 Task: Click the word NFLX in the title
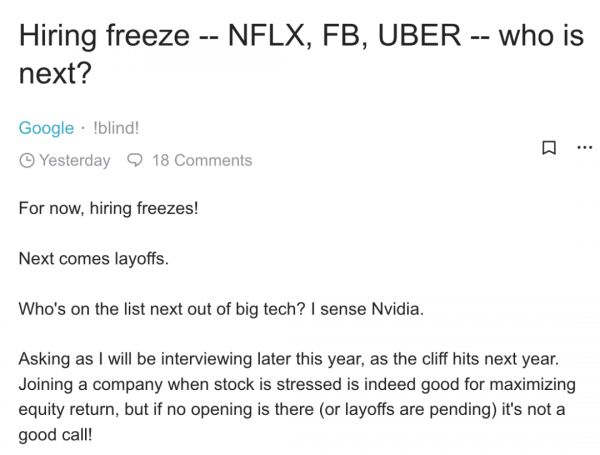(x=267, y=38)
